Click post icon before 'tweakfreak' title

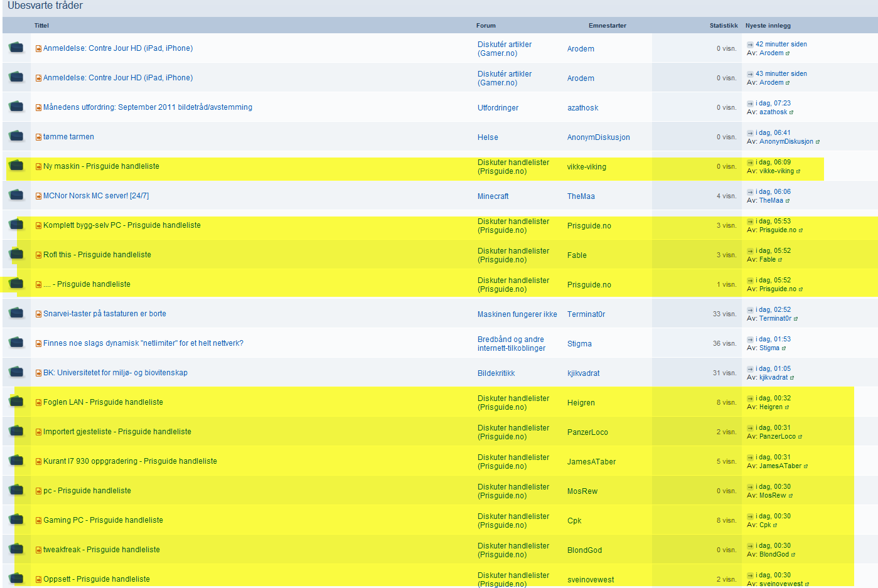coord(38,550)
